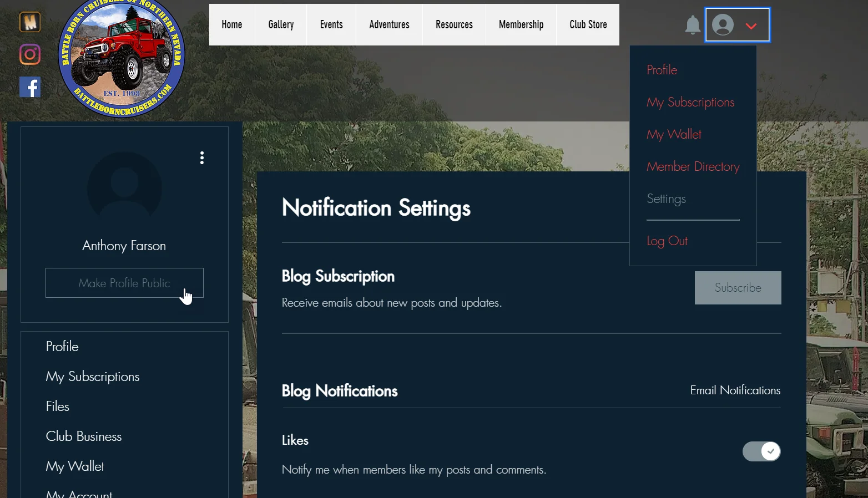Open the Facebook page icon

pos(30,87)
